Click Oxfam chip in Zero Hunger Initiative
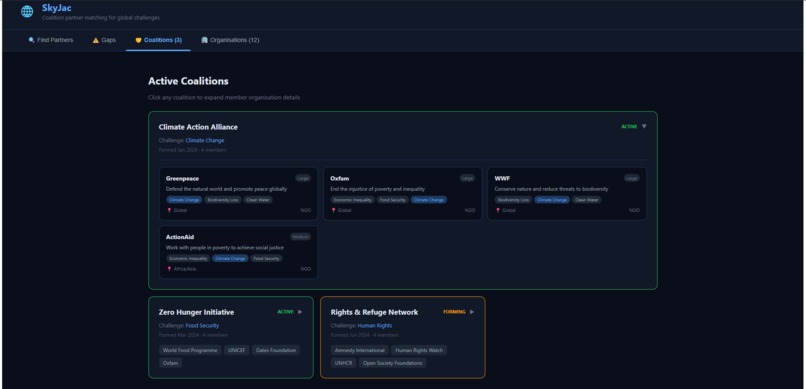The image size is (806, 389). [170, 363]
